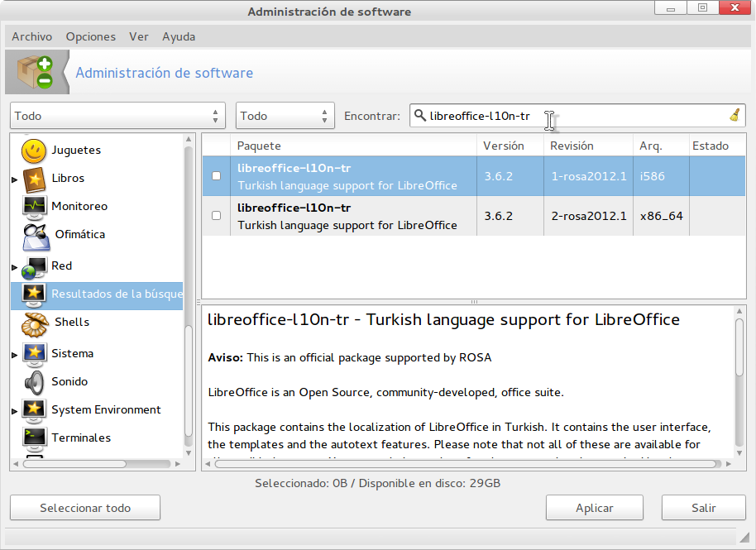756x550 pixels.
Task: Click the Monitoreo monitor icon
Action: tap(34, 208)
